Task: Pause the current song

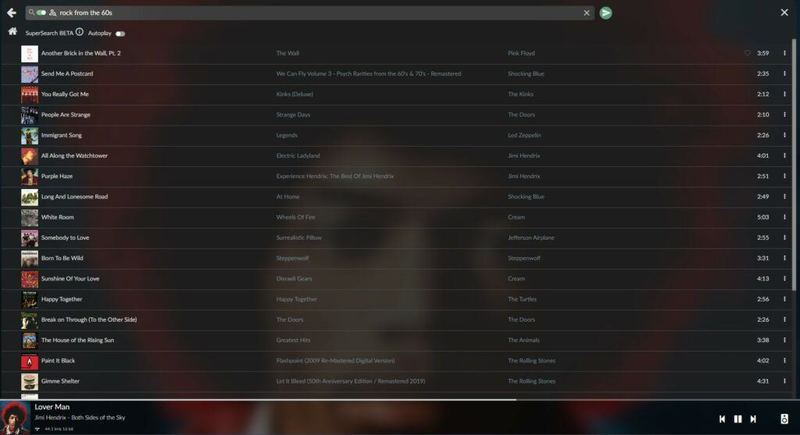Action: point(738,419)
